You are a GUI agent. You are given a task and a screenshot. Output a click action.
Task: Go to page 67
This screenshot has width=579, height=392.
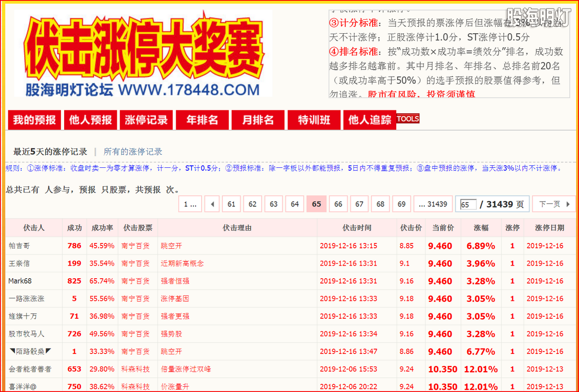359,204
